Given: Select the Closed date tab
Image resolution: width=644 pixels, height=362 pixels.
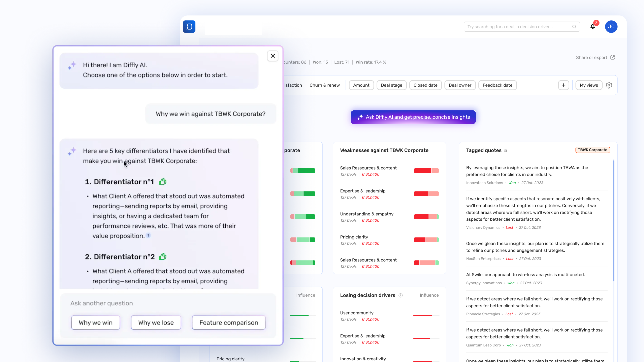Looking at the screenshot, I should coord(425,85).
